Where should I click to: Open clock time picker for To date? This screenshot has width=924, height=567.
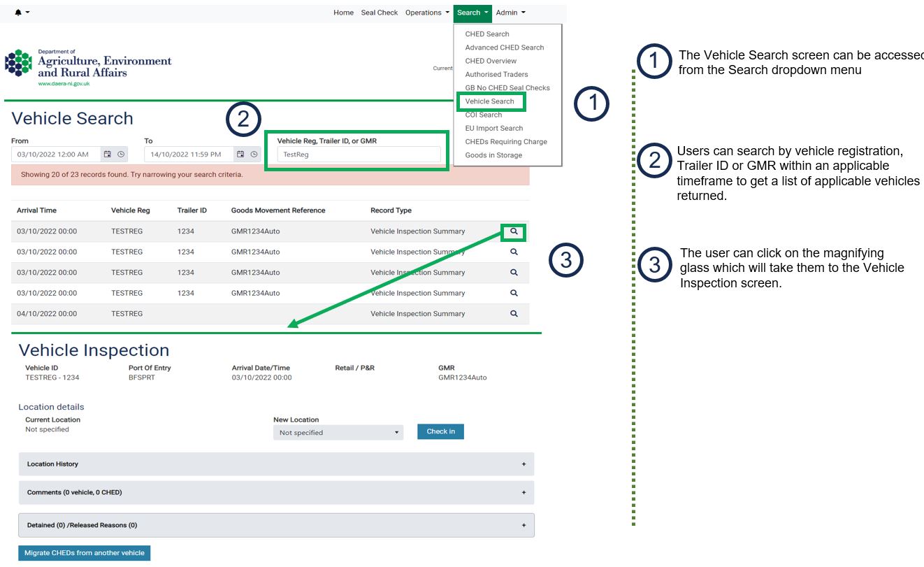tap(254, 155)
